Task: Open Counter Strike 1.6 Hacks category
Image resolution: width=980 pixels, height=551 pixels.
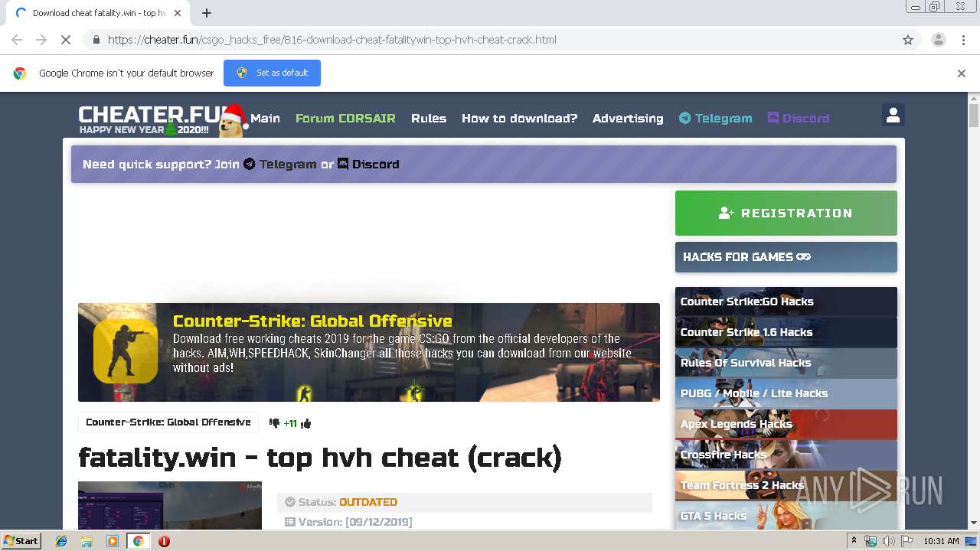Action: tap(786, 332)
